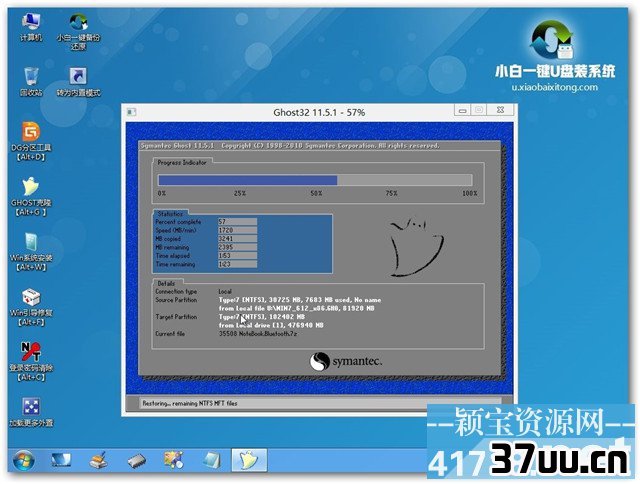Click the 小白一键U盘装系统 logo
Viewport: 640px width, 484px height.
[554, 50]
